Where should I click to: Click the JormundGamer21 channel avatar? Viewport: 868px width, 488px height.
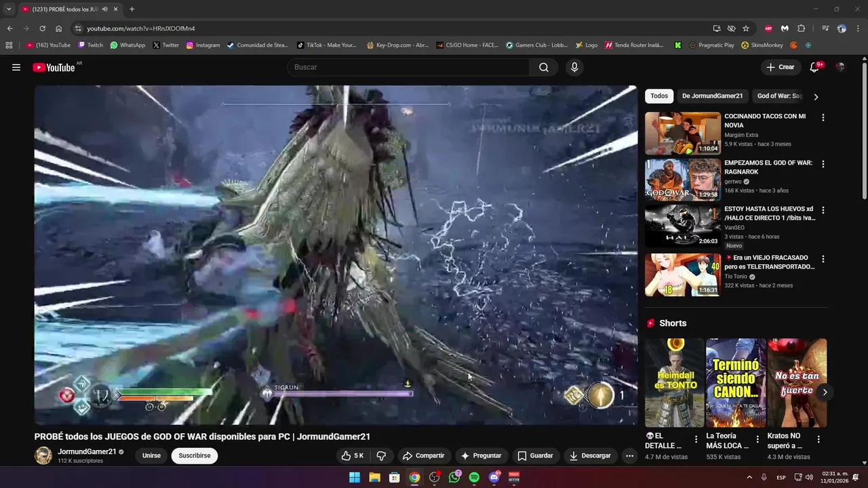tap(43, 455)
